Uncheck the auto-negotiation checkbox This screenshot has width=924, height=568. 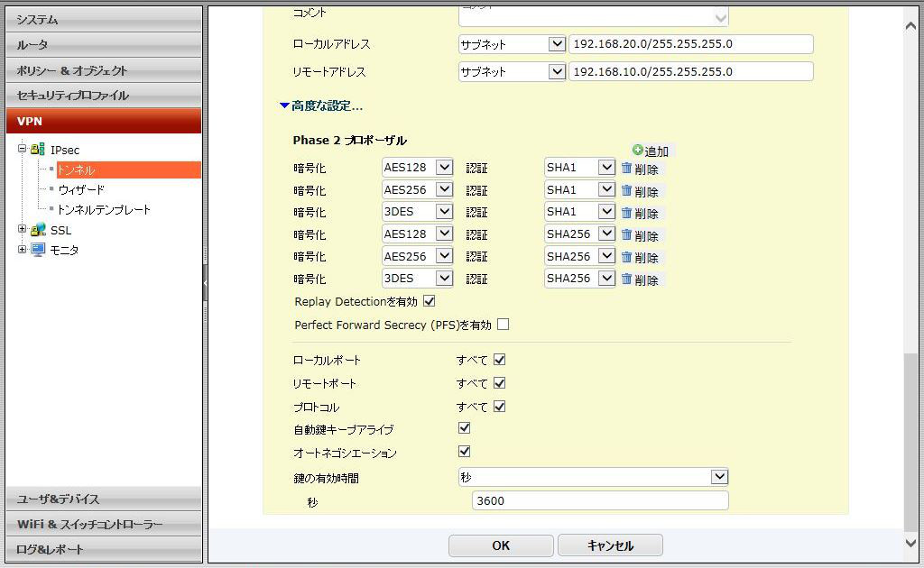465,452
